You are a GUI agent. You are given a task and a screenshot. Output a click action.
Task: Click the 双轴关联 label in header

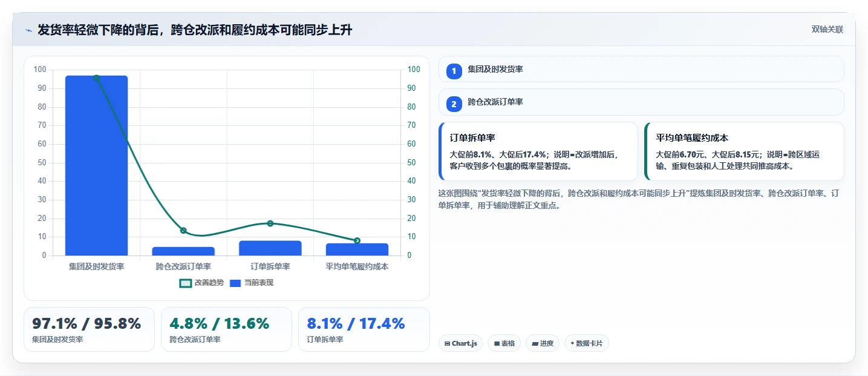coord(827,30)
